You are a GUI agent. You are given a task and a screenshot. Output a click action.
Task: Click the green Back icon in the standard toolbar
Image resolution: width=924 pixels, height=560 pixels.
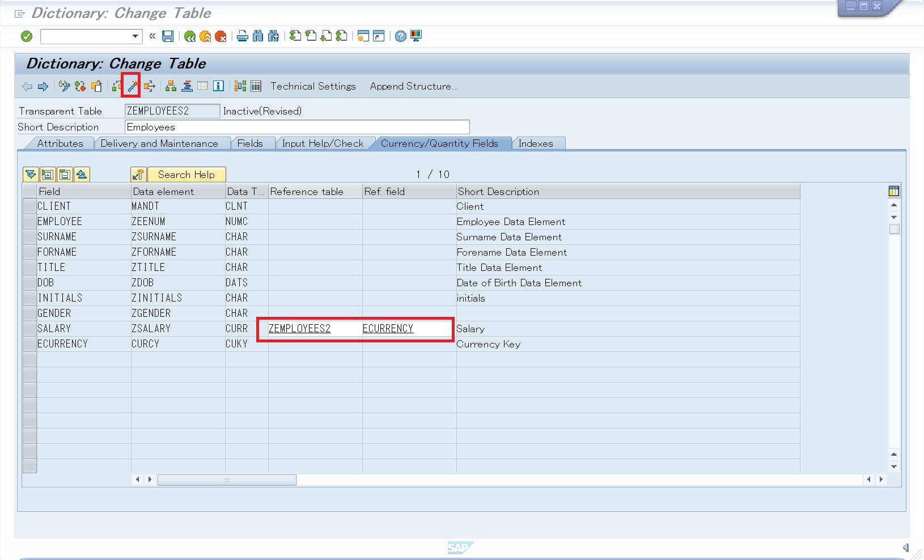click(x=190, y=36)
